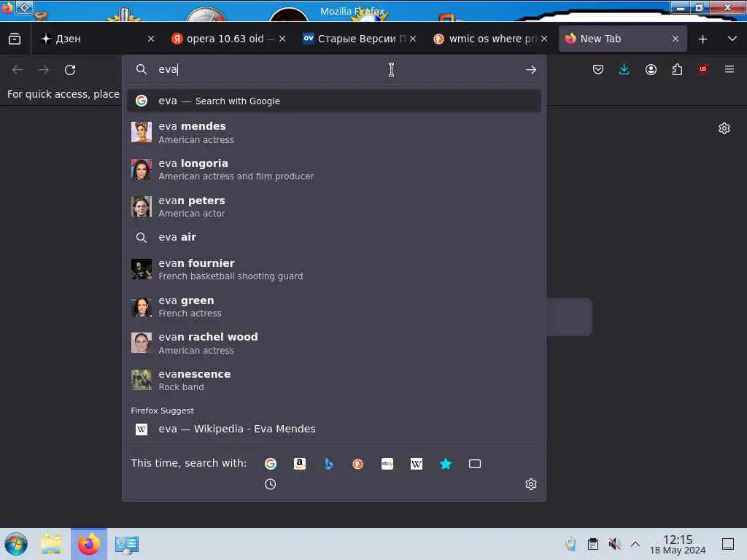Open a new tab with plus button
This screenshot has height=560, width=747.
(x=703, y=39)
